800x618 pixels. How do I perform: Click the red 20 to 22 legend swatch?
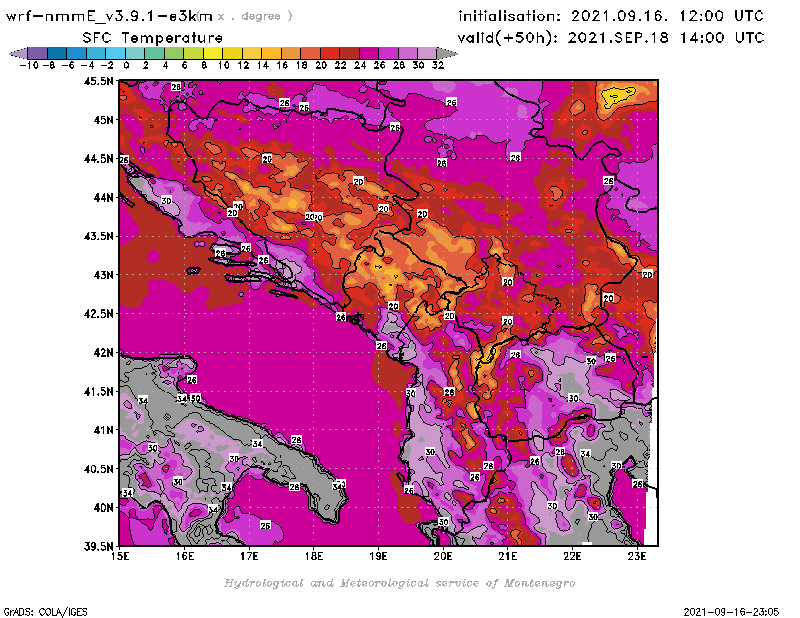tap(329, 54)
